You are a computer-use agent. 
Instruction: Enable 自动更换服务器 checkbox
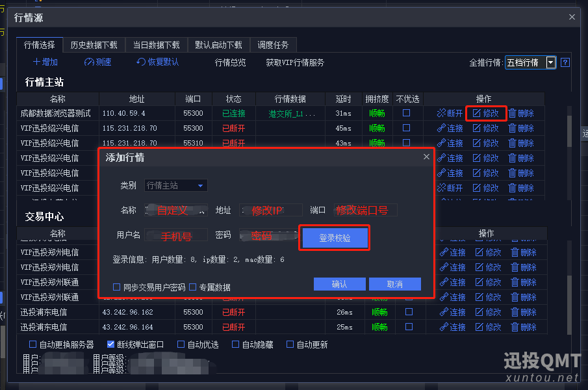[x=33, y=344]
